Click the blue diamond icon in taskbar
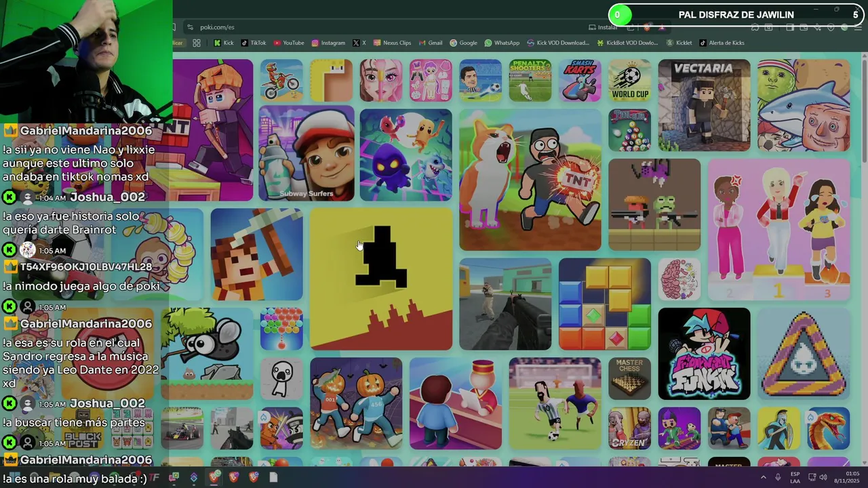 194,477
